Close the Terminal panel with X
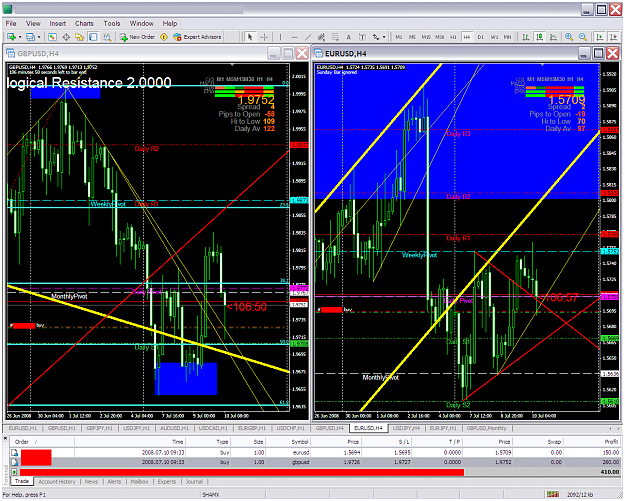The height and width of the screenshot is (501, 625). coord(6,439)
